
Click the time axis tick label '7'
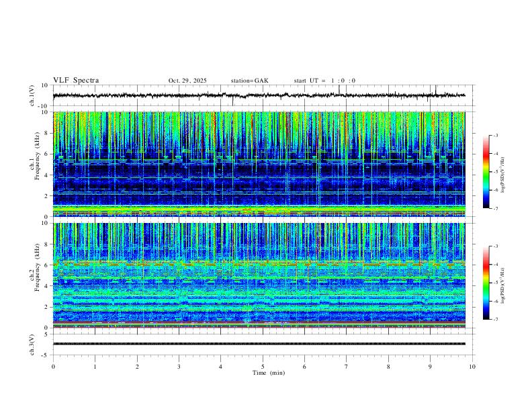point(347,367)
